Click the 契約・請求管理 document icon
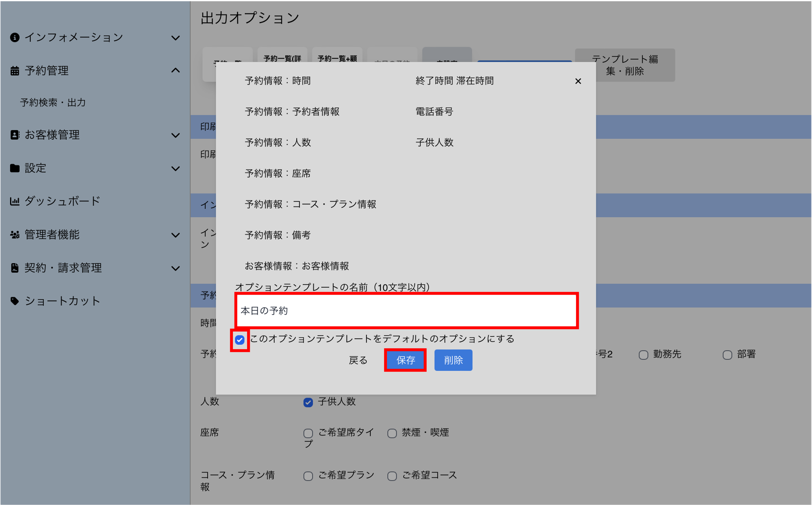 click(15, 268)
